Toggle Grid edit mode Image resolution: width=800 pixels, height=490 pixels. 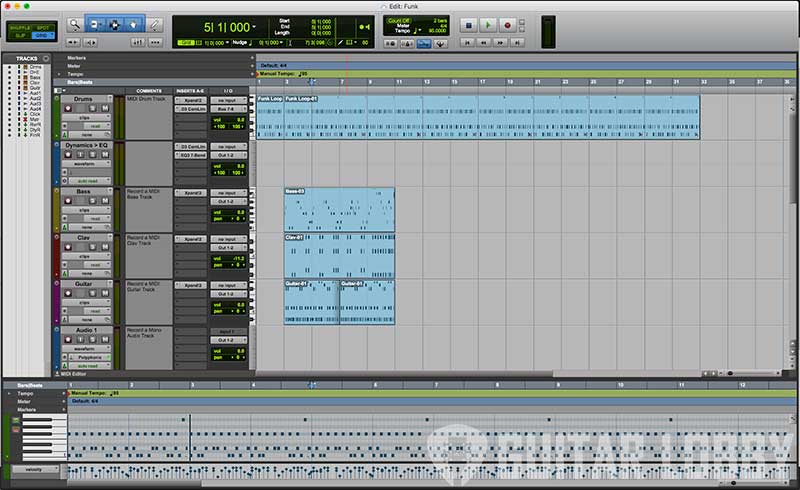(x=43, y=35)
